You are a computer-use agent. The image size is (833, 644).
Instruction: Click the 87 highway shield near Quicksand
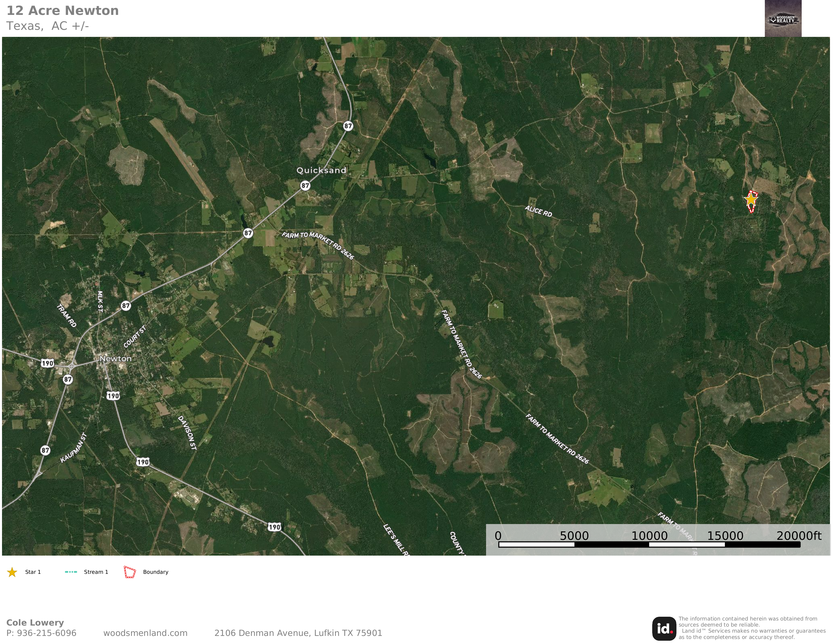[x=305, y=186]
